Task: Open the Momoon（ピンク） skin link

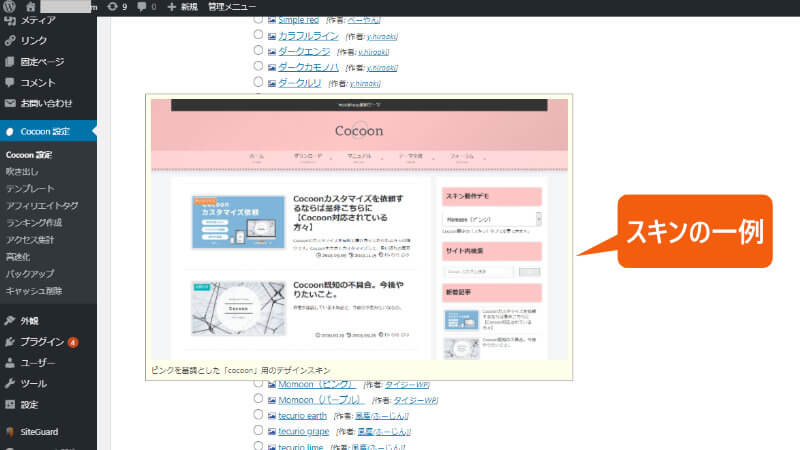Action: [317, 384]
